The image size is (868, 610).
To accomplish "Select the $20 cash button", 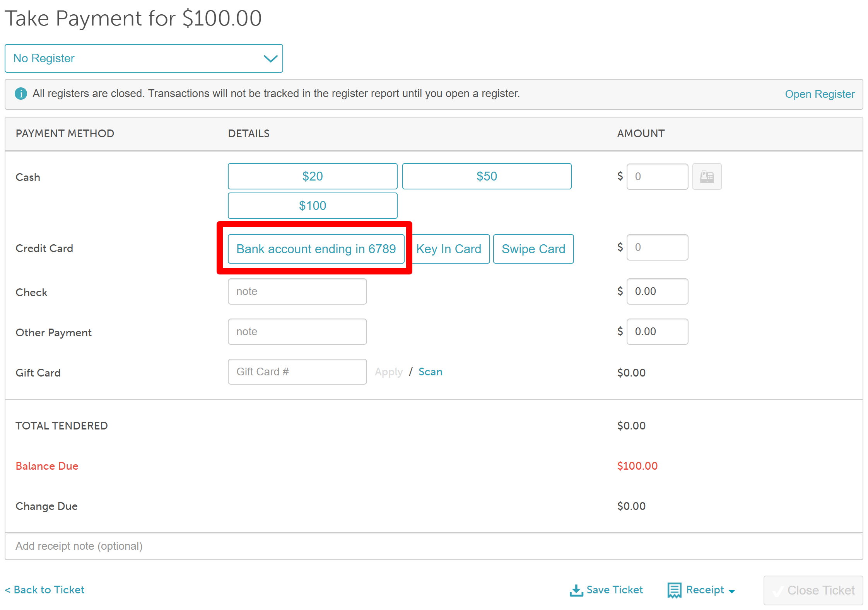I will point(312,176).
